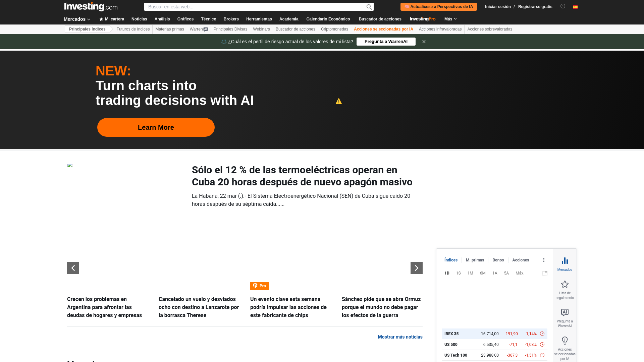The width and height of the screenshot is (644, 362).
Task: Click the Learn More banner button
Action: [x=156, y=127]
